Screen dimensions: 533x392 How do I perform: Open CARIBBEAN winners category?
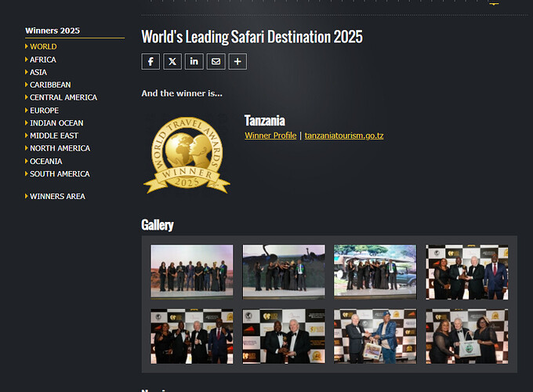tap(50, 85)
